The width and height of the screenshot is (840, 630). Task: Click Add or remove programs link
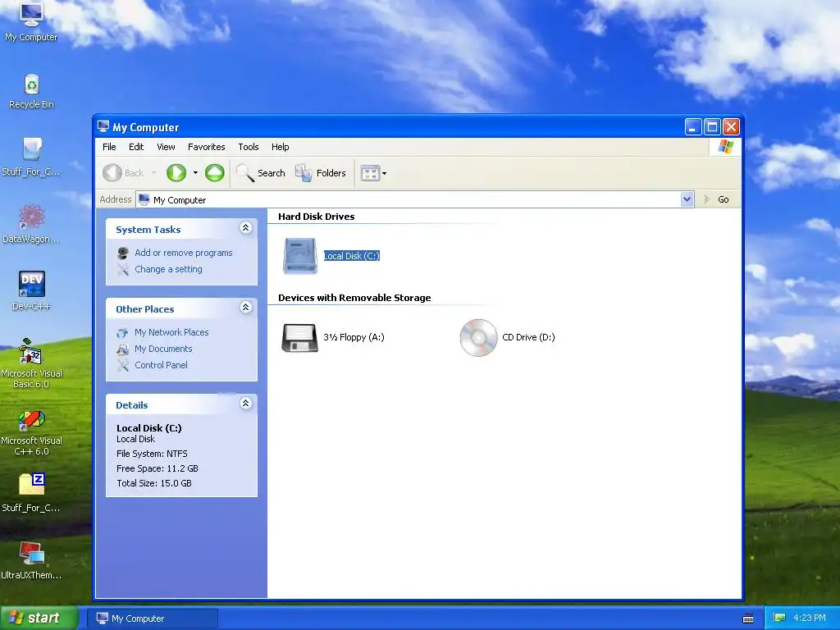pyautogui.click(x=183, y=253)
